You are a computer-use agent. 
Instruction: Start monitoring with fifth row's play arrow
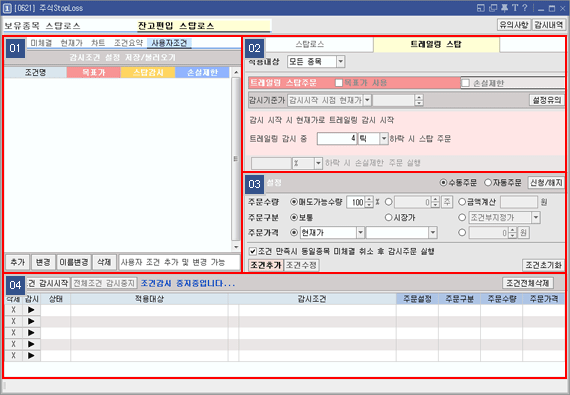[31, 355]
